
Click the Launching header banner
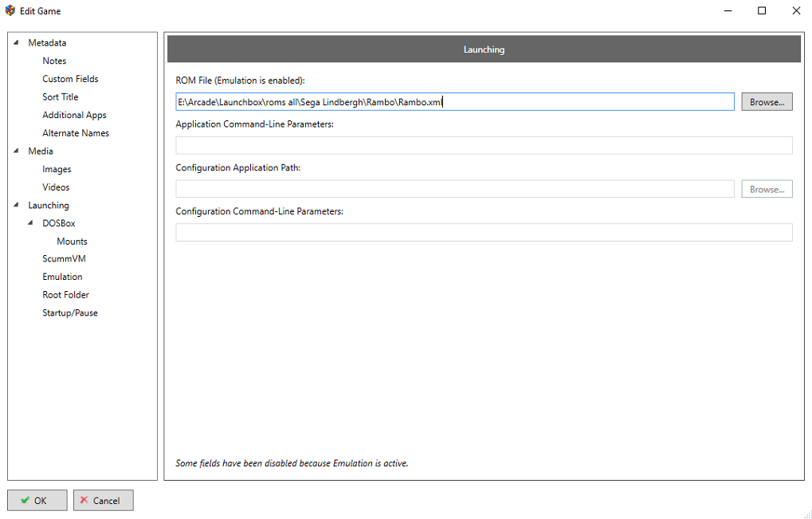[x=484, y=49]
